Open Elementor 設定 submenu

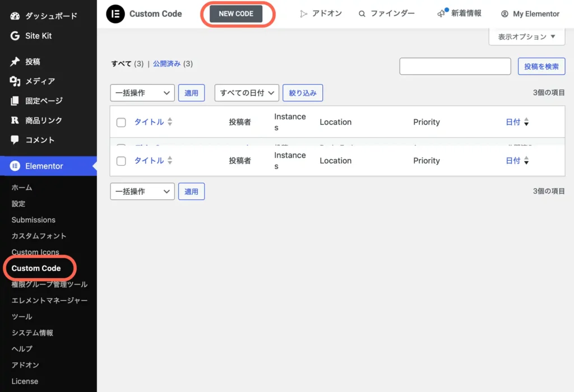[x=18, y=204]
